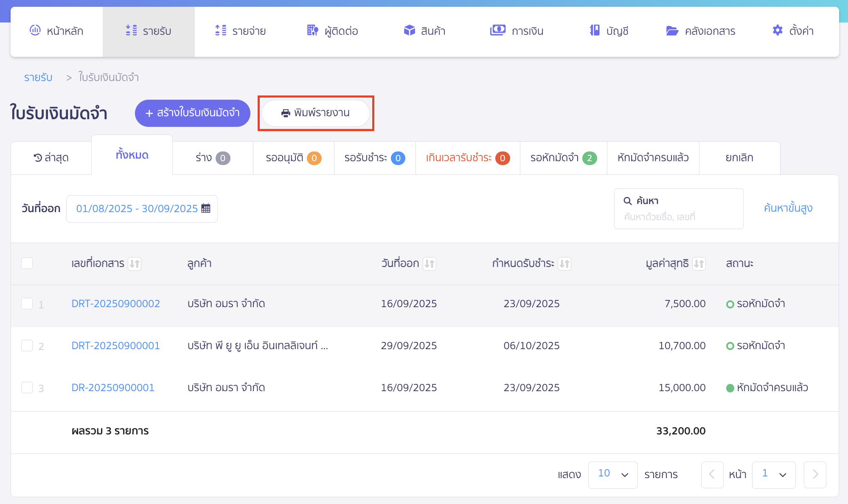Click the calendar icon in date range field
Image resolution: width=848 pixels, height=504 pixels.
206,208
